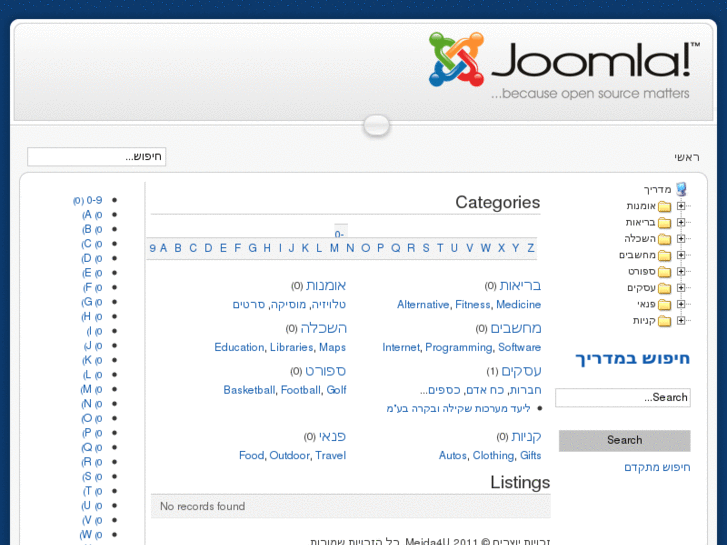Open the Medicine subcategory link
727x545 pixels.
tap(518, 305)
